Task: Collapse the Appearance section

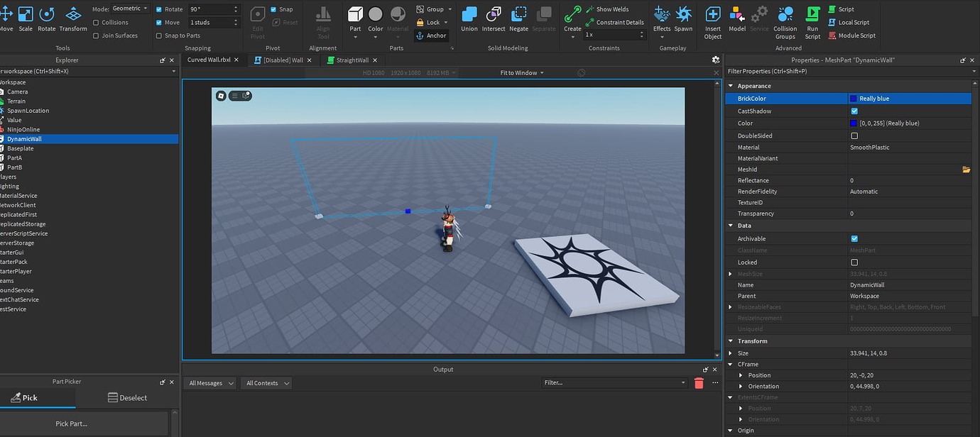Action: 730,85
